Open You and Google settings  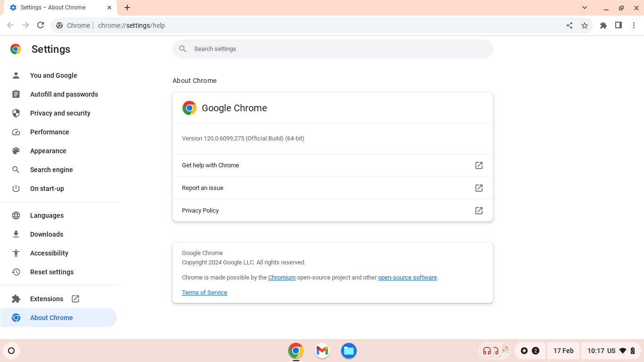click(58, 75)
